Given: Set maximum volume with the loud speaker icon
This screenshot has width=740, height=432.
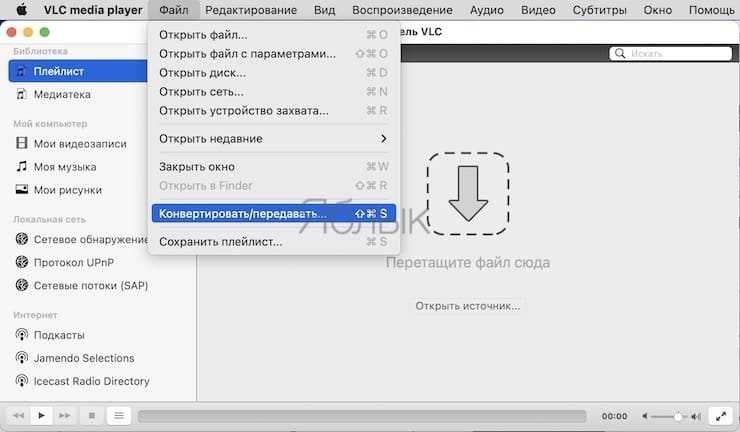Looking at the screenshot, I should (x=696, y=416).
